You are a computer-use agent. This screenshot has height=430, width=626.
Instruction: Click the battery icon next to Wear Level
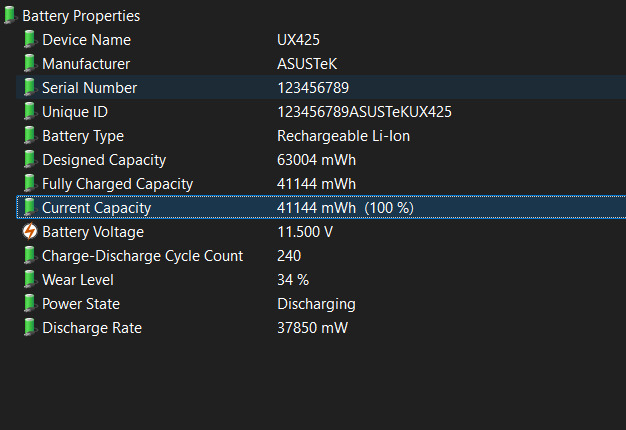click(30, 280)
